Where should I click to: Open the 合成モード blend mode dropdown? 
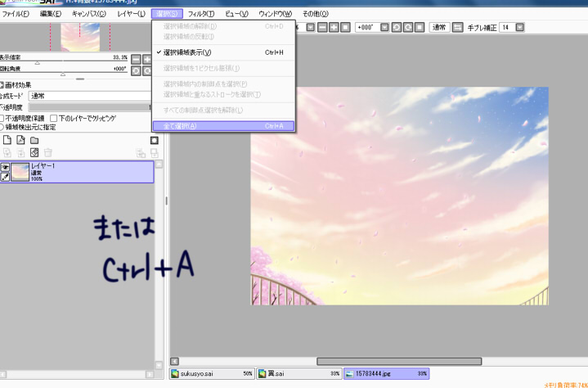(x=90, y=96)
